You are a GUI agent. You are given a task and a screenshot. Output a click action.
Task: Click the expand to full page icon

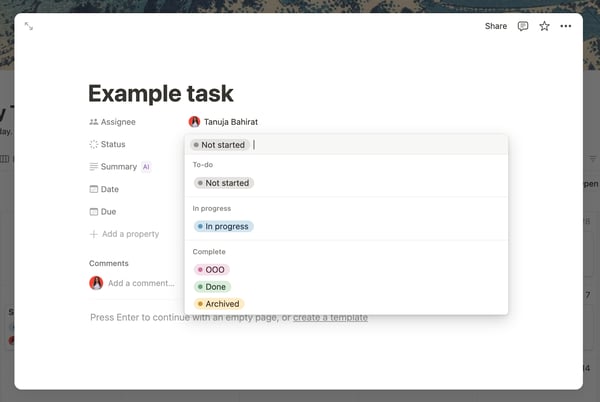pos(29,26)
